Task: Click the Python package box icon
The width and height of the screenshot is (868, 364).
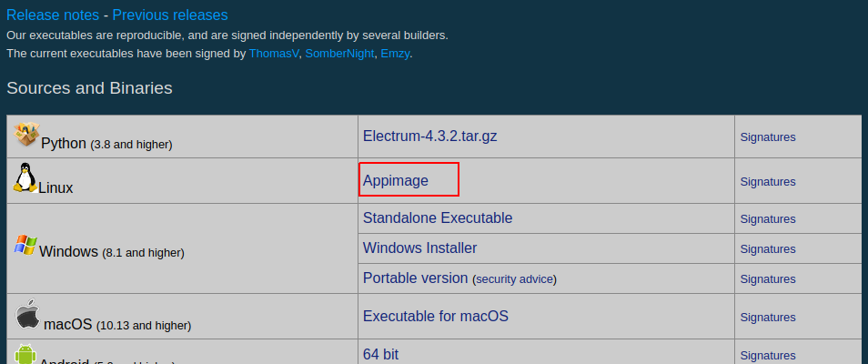Action: [26, 134]
